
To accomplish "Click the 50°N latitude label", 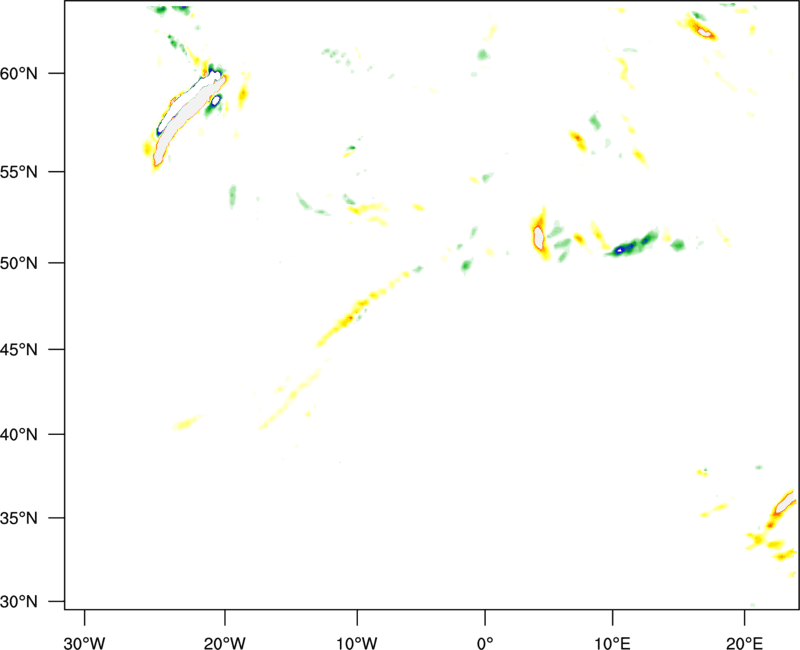I will click(x=19, y=263).
